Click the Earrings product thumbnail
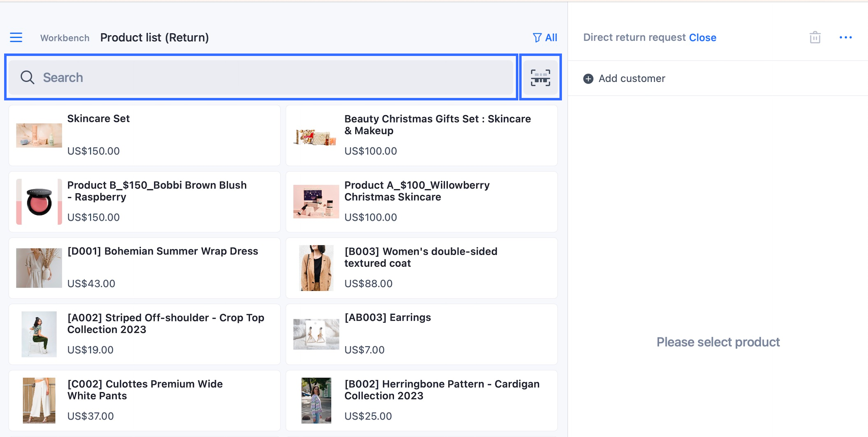The width and height of the screenshot is (868, 437). pyautogui.click(x=316, y=334)
